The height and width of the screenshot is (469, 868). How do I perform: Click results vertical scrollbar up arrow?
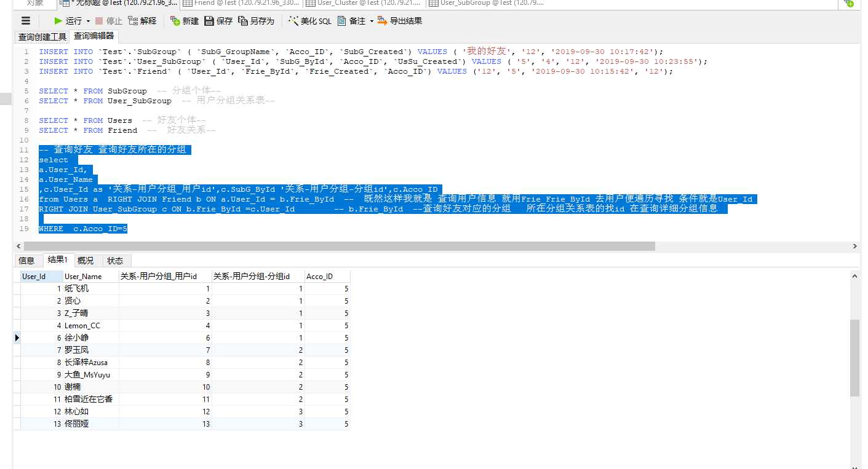pyautogui.click(x=854, y=277)
